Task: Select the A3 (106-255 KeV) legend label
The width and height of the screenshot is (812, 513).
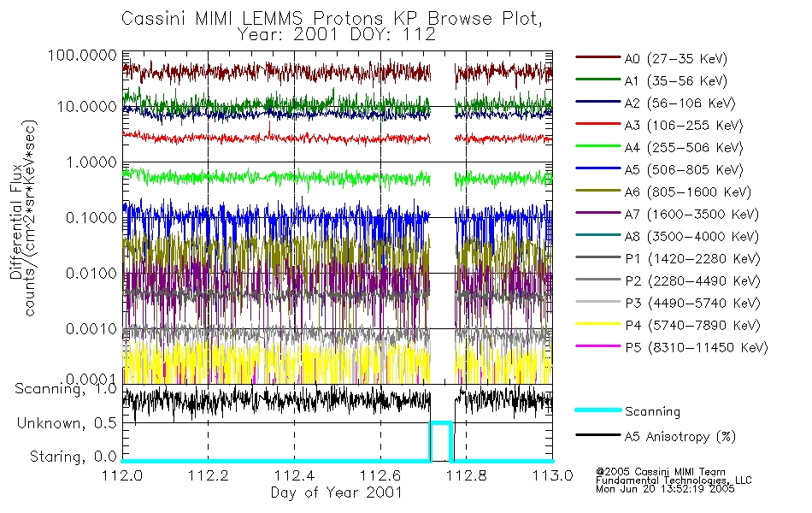Action: click(684, 126)
